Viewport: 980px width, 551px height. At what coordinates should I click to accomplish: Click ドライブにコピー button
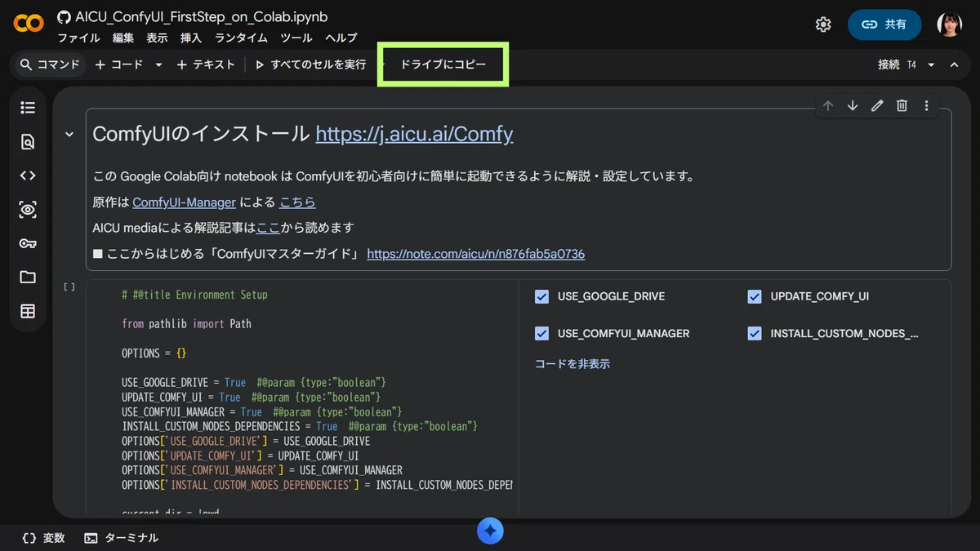pyautogui.click(x=443, y=64)
